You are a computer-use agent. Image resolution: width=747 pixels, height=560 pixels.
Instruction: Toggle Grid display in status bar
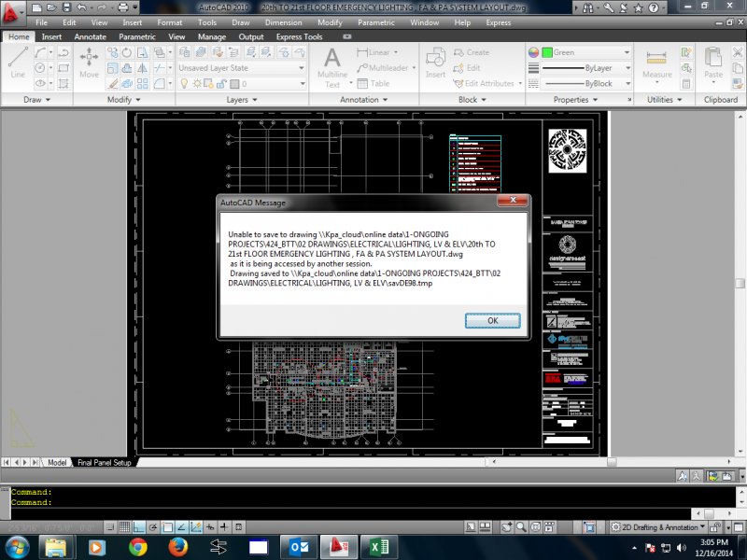click(x=124, y=526)
